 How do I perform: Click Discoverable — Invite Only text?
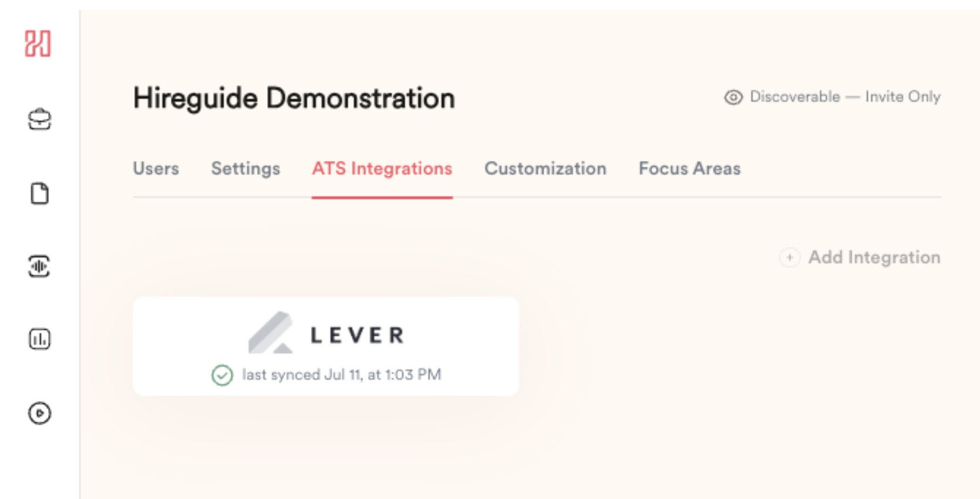845,97
